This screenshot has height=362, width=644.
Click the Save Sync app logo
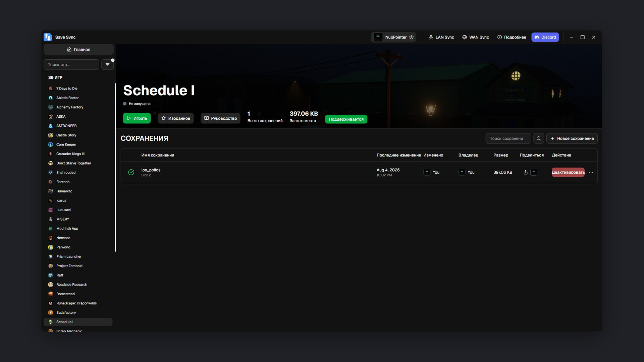48,37
